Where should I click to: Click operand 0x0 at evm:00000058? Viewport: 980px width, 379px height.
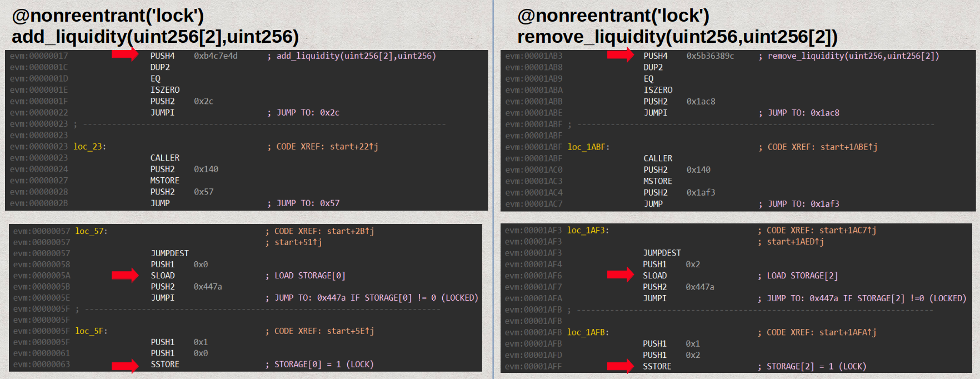(201, 265)
